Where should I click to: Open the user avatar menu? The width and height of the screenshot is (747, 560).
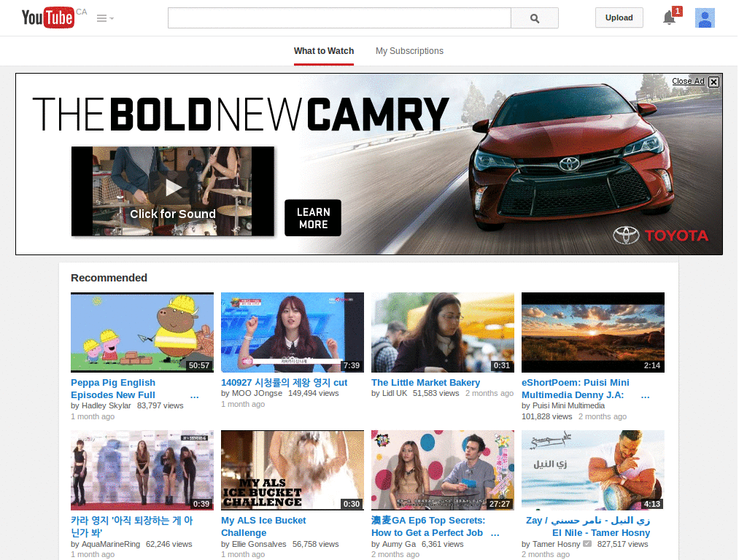tap(705, 18)
